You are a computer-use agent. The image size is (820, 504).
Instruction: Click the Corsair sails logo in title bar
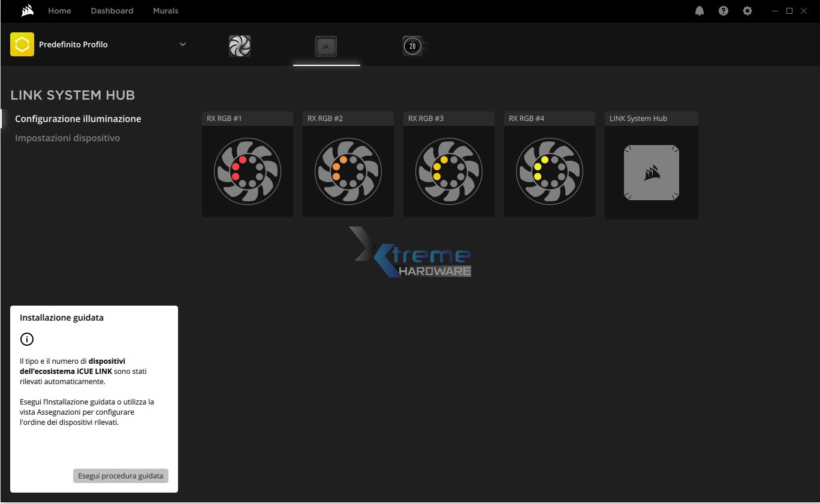click(27, 11)
